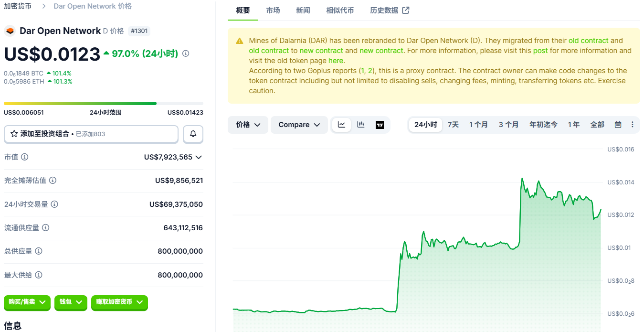Click the price alert bell icon
Viewport: 644px width, 332px height.
point(193,134)
